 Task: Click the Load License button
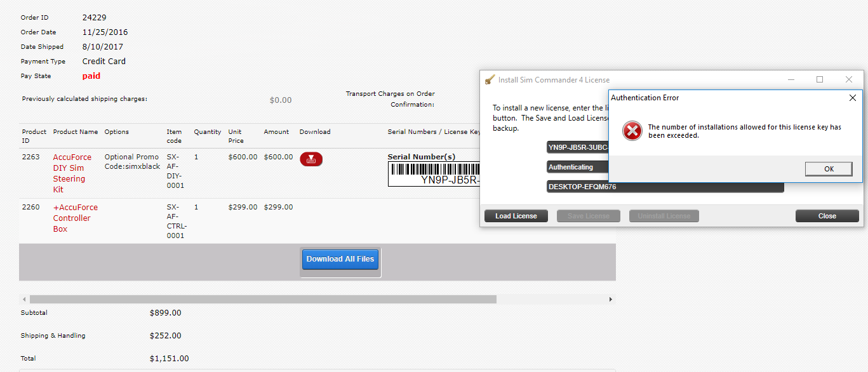pos(516,216)
